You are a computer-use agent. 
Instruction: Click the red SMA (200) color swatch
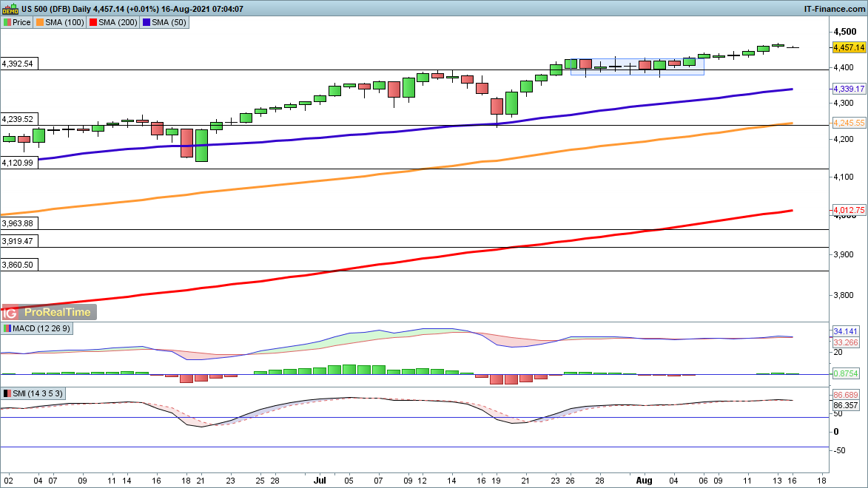coord(93,23)
